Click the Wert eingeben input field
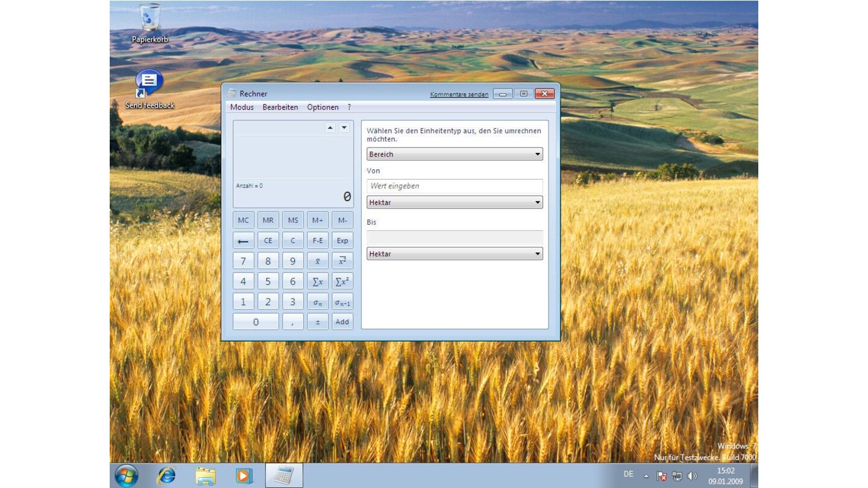868x488 pixels. pyautogui.click(x=454, y=186)
